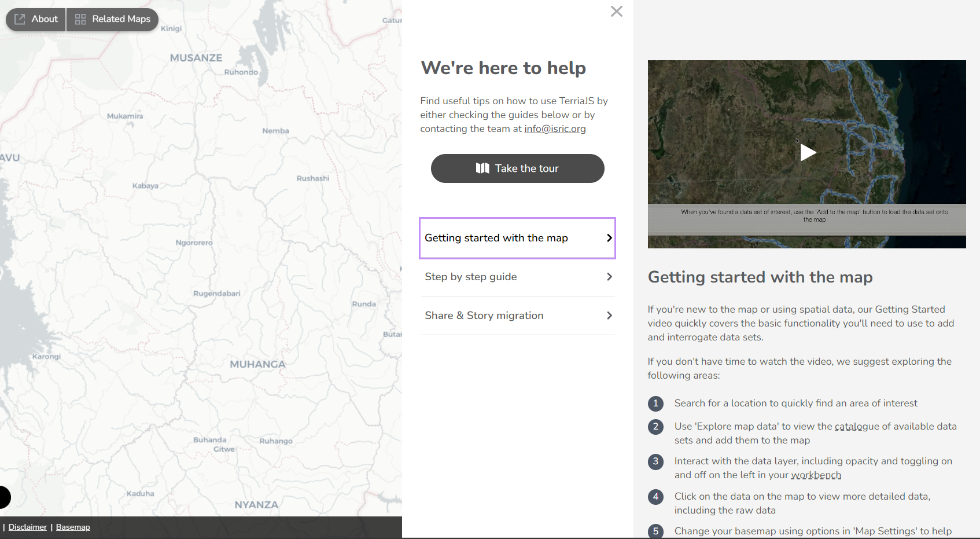
Task: Click the Basemap link in the footer
Action: 73,527
